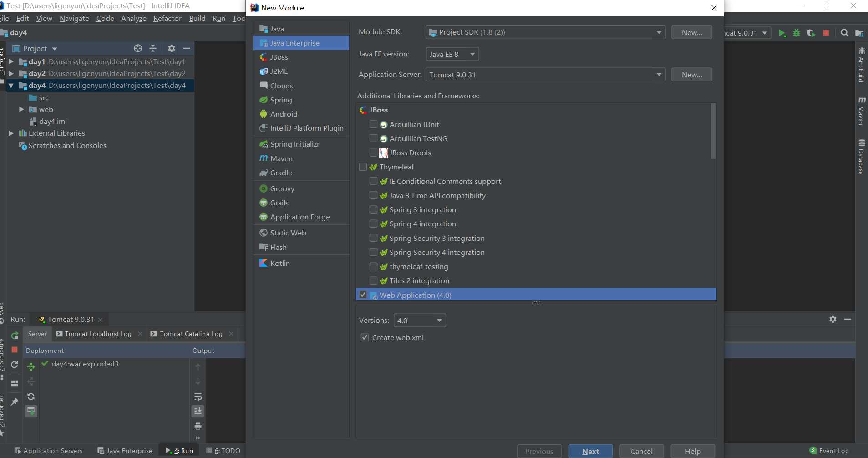
Task: Switch to Tomcat Catalina Log tab
Action: pos(191,334)
